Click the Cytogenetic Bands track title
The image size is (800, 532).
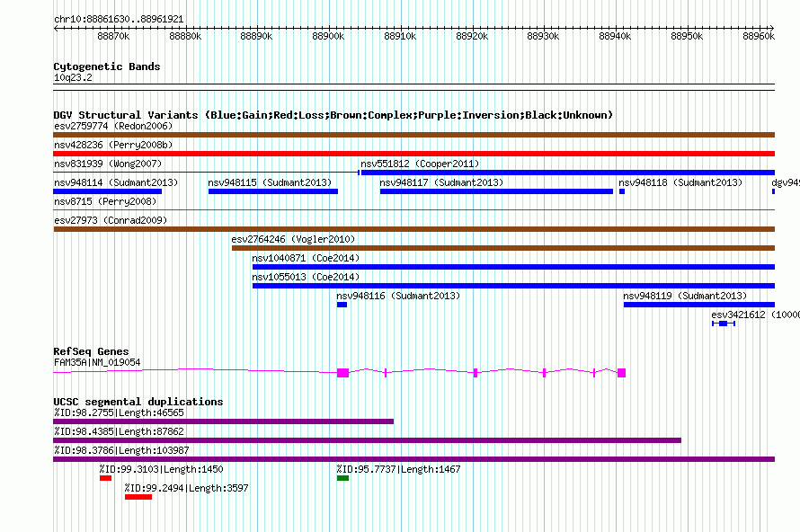pyautogui.click(x=107, y=66)
